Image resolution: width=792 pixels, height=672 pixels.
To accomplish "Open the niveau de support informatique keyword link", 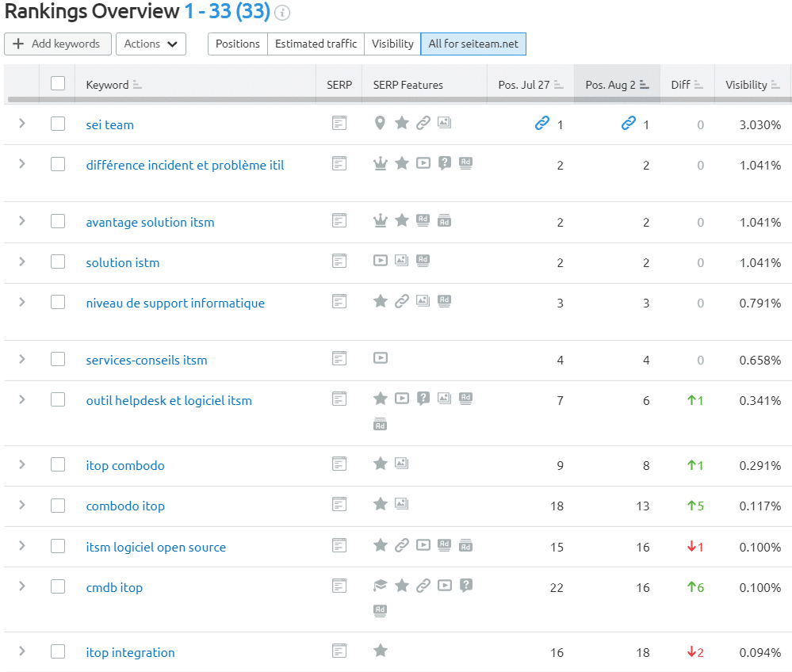I will click(x=175, y=303).
